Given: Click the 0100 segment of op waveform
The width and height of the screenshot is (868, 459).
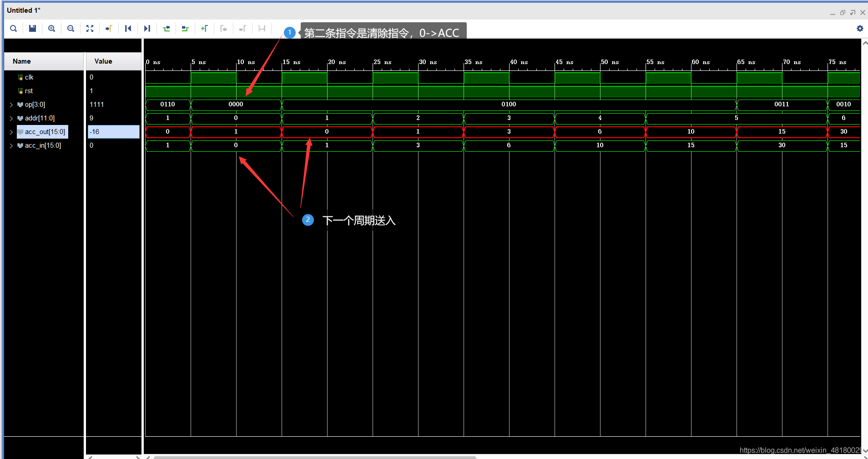Looking at the screenshot, I should 509,105.
